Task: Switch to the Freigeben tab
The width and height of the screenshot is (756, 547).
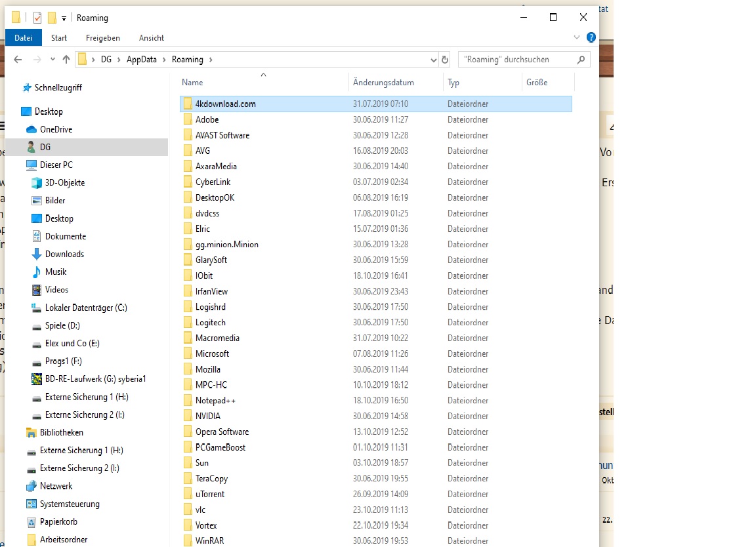Action: 102,38
